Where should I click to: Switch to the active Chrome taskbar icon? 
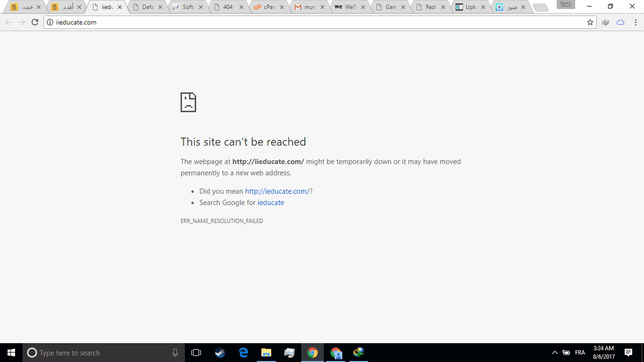(x=313, y=352)
